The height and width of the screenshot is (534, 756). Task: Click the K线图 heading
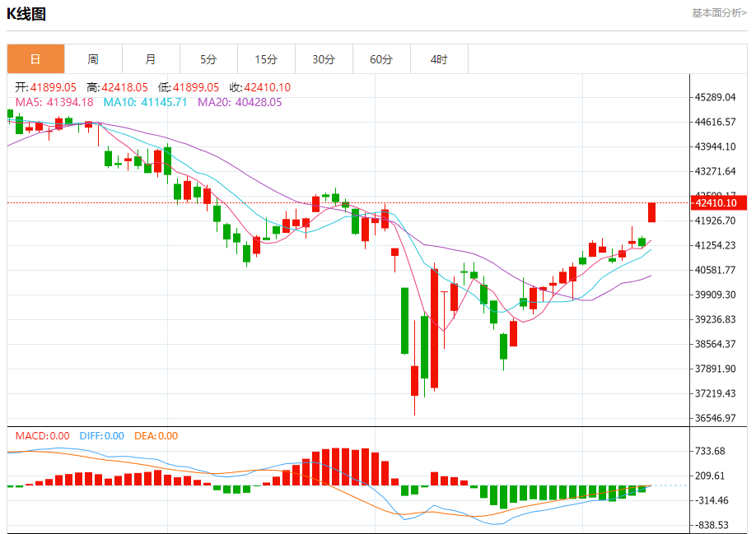click(26, 14)
